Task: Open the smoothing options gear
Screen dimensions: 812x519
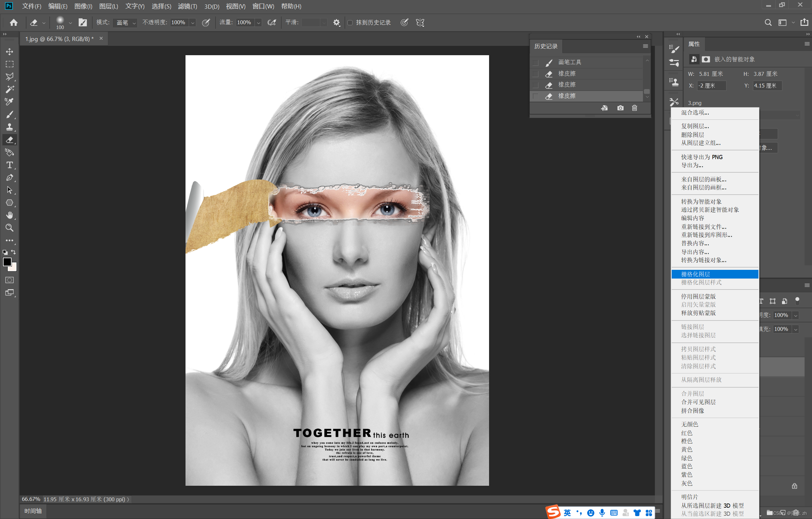Action: point(336,23)
